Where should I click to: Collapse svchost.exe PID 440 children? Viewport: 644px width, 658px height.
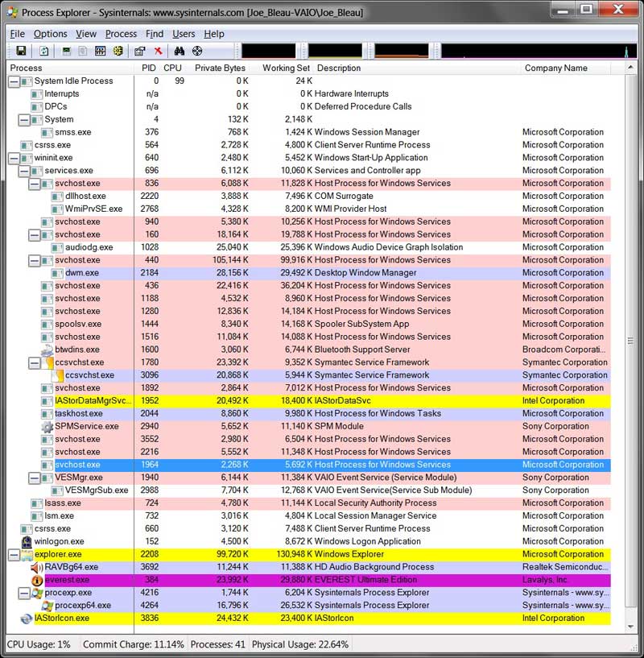click(35, 261)
